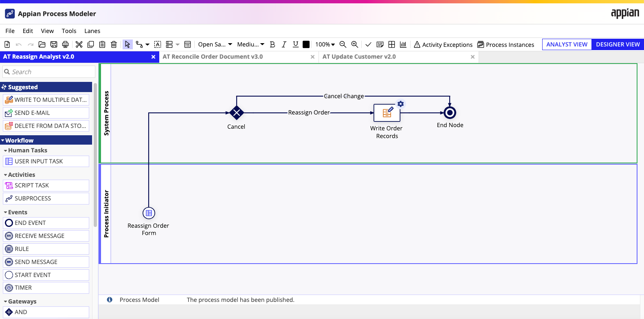Collapse the Workflow palette section
644x319 pixels.
(46, 141)
